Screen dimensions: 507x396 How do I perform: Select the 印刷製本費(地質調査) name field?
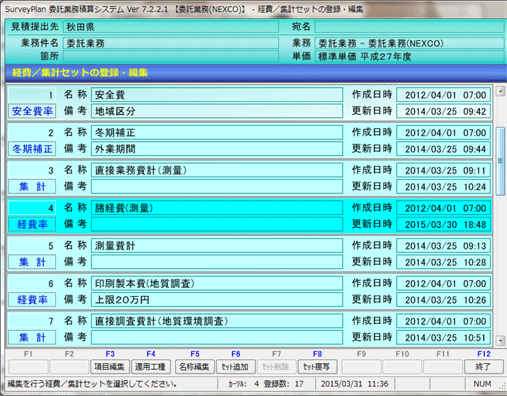217,283
